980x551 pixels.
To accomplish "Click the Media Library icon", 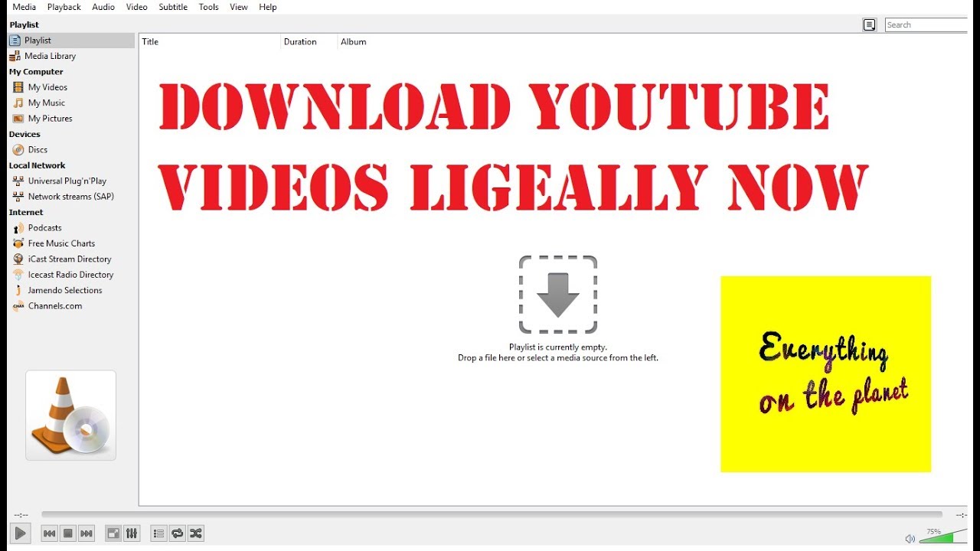I will point(15,56).
